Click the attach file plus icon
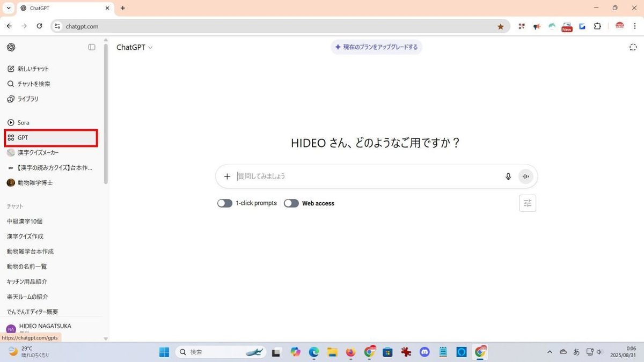The image size is (644, 362). coord(227,176)
